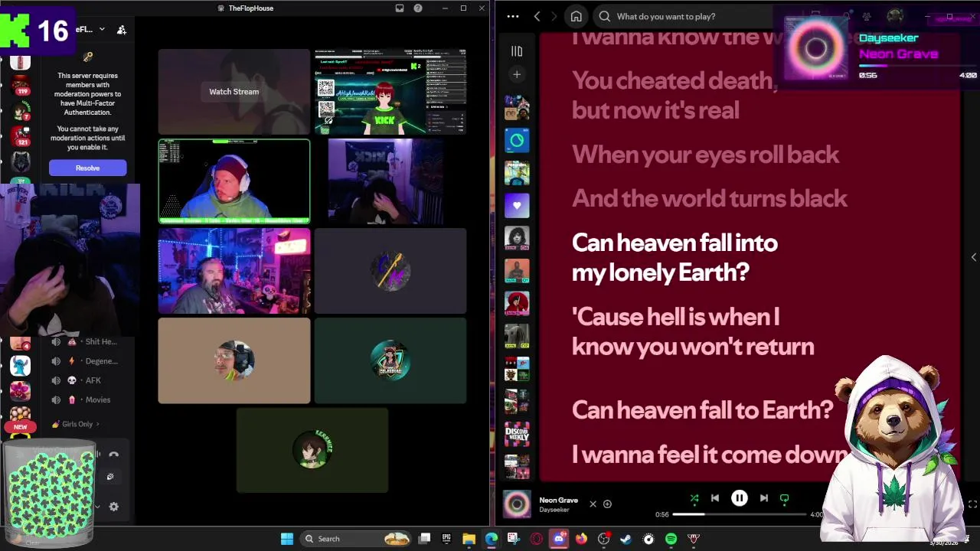Open invite people icon in Discord header
Image resolution: width=980 pixels, height=551 pixels.
pos(121,30)
